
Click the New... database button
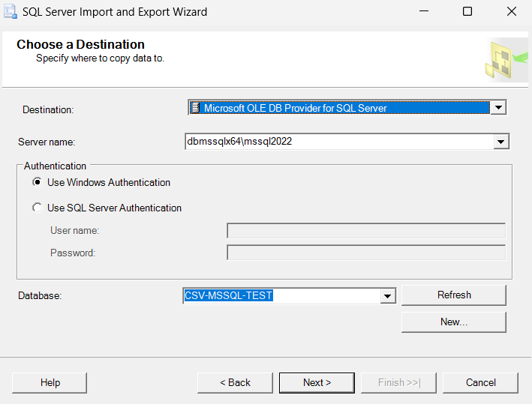click(x=454, y=322)
